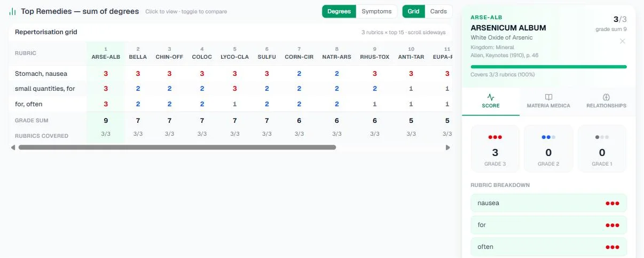Click the RUBRICS COVERED row label
This screenshot has height=258, width=644.
pyautogui.click(x=42, y=136)
